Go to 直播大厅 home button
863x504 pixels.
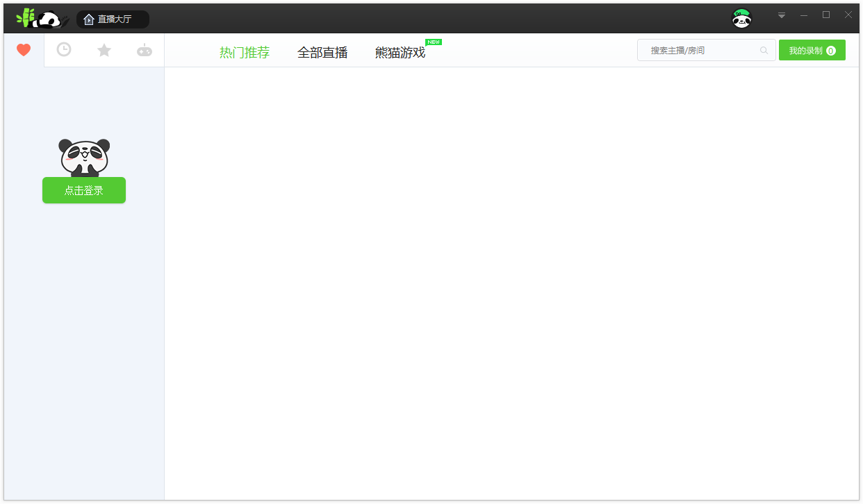113,19
